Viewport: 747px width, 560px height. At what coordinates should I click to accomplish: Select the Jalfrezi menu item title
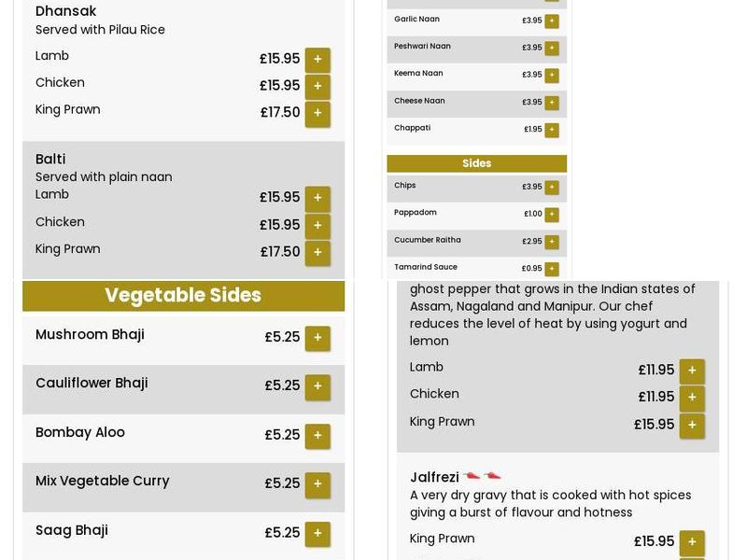tap(434, 477)
